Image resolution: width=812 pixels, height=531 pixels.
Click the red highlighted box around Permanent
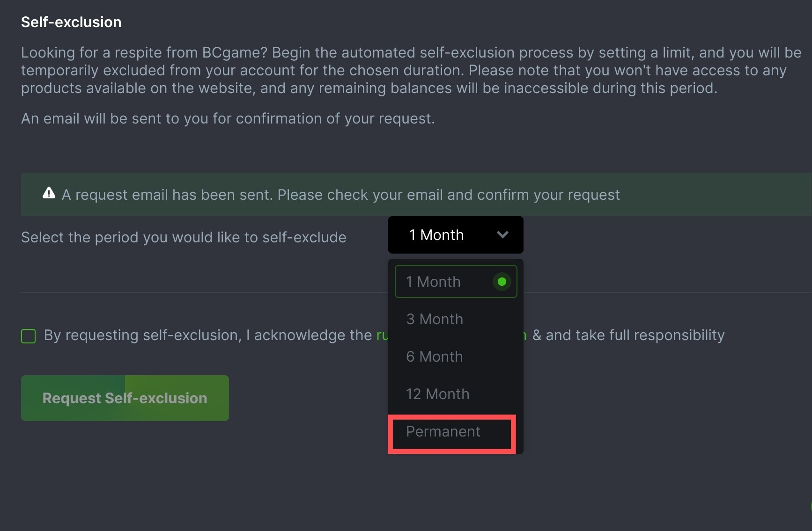(x=452, y=434)
